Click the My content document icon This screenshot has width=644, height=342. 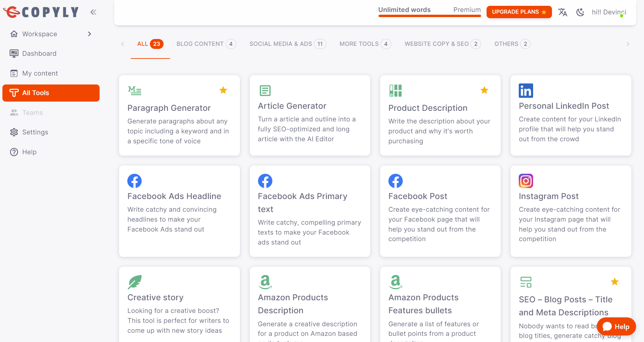(x=14, y=73)
